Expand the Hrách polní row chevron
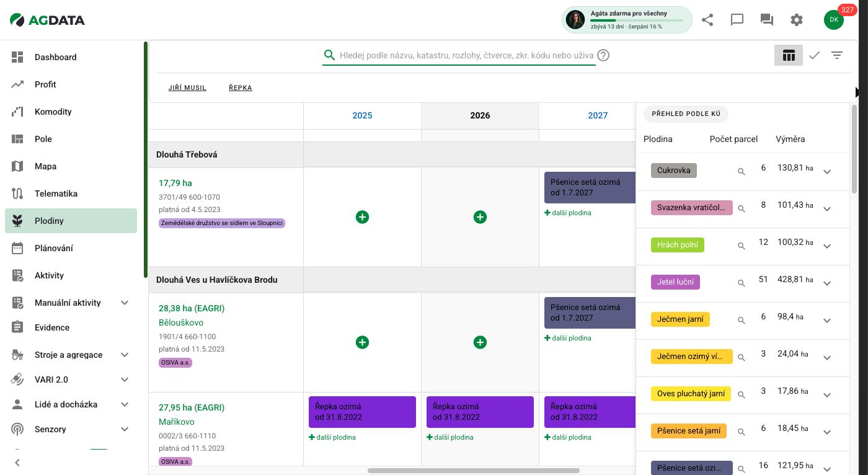The width and height of the screenshot is (868, 475). pyautogui.click(x=827, y=246)
